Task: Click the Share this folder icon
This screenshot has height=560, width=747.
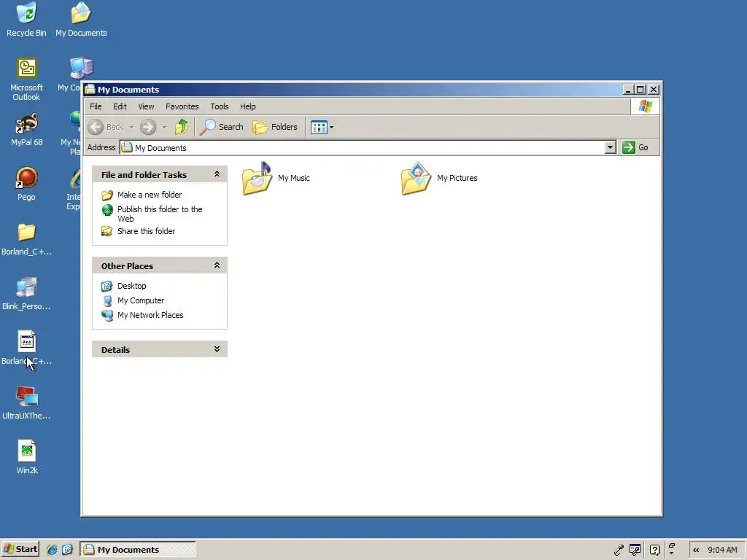Action: click(107, 231)
